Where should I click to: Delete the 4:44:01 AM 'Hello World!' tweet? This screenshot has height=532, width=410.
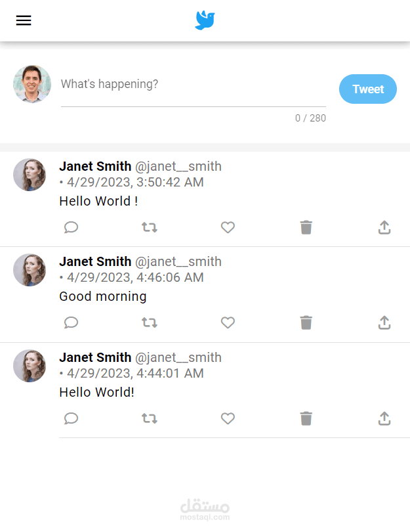point(306,418)
